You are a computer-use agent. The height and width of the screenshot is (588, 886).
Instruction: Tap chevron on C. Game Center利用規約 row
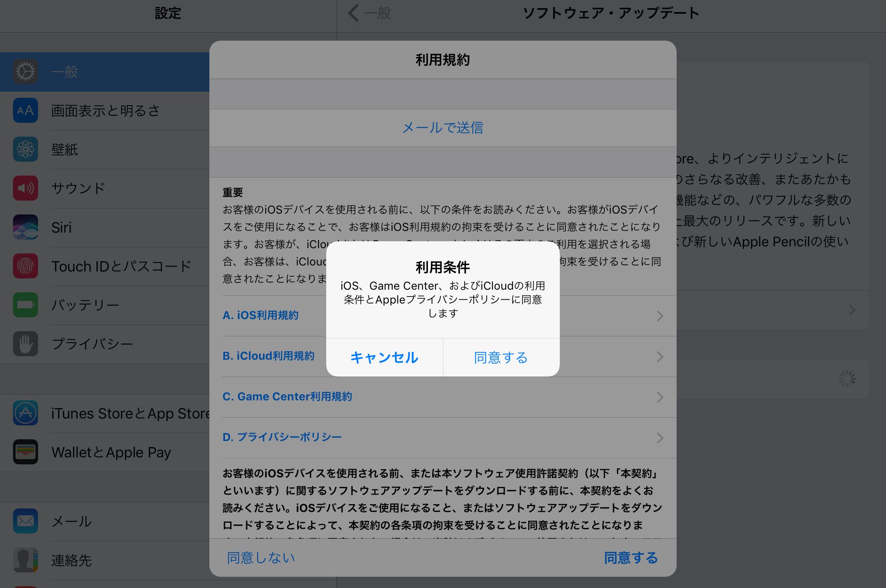660,397
